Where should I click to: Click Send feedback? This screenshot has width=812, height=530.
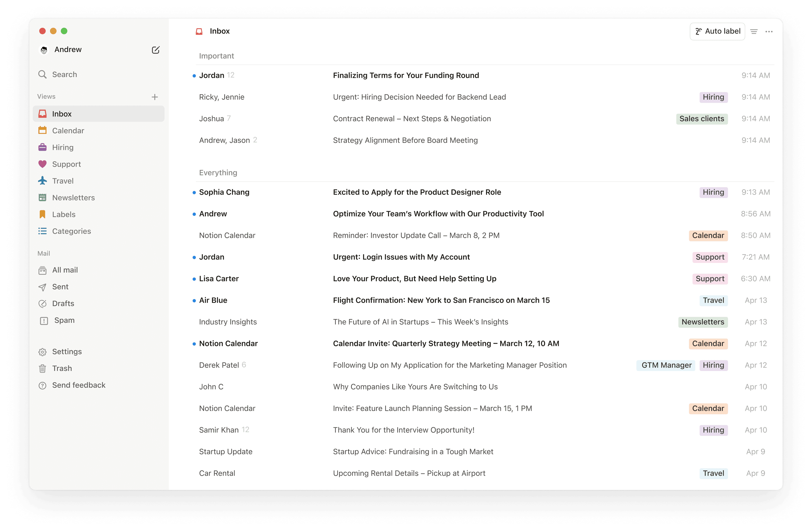79,385
